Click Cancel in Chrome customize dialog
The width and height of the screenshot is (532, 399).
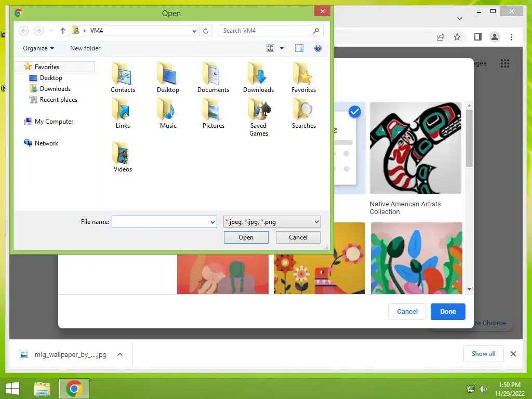[x=407, y=312]
